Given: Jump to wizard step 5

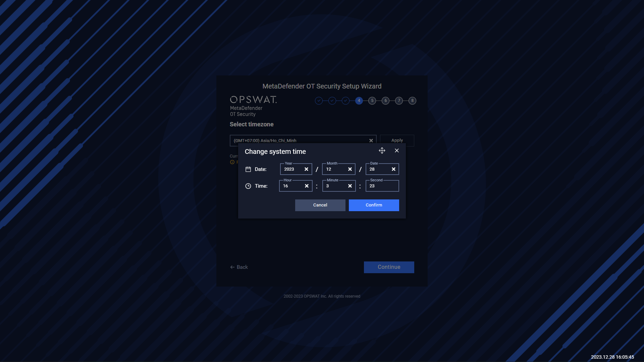Looking at the screenshot, I should tap(372, 101).
